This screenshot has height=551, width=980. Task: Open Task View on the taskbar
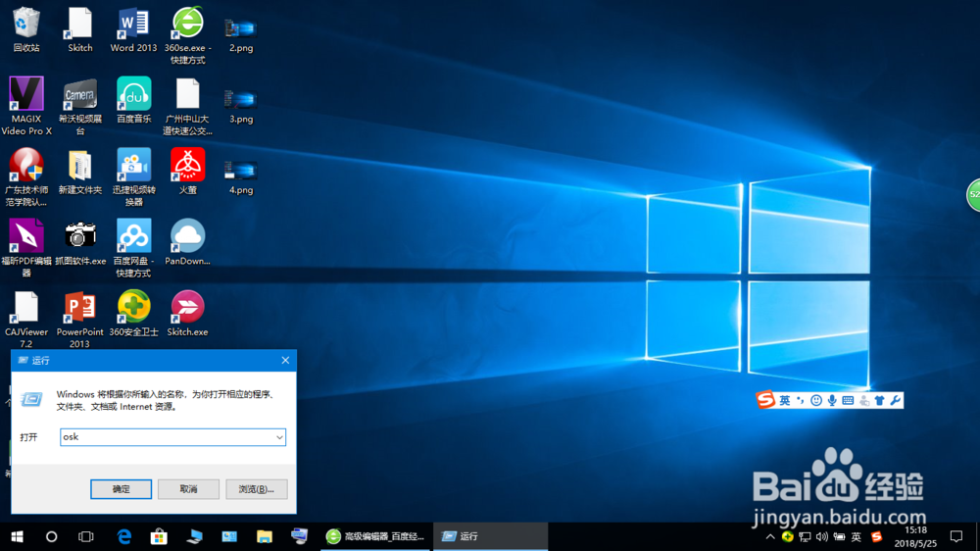coord(85,536)
